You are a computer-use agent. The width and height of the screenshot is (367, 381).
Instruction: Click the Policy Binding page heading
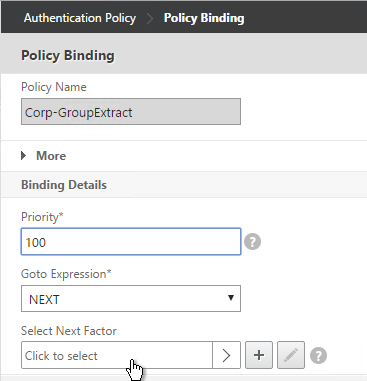point(68,55)
